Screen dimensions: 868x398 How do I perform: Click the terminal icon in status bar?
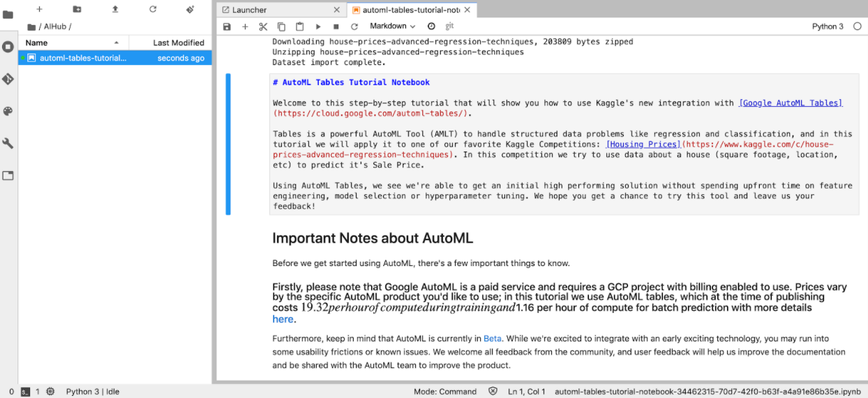tap(25, 392)
